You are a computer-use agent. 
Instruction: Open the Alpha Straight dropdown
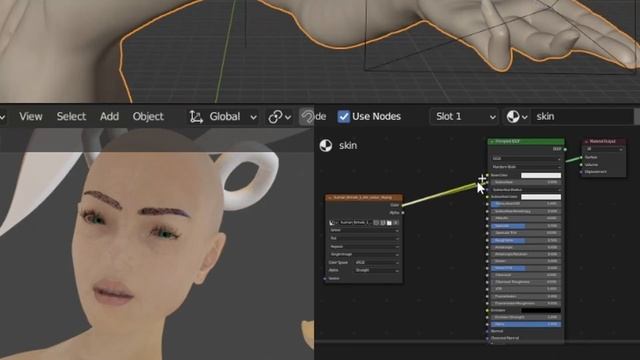pos(377,270)
